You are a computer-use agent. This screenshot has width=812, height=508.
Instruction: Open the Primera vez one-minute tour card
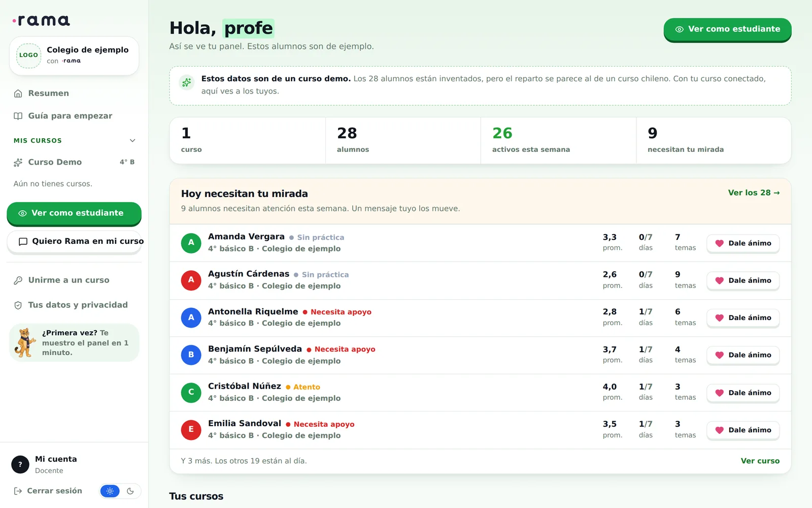click(74, 343)
